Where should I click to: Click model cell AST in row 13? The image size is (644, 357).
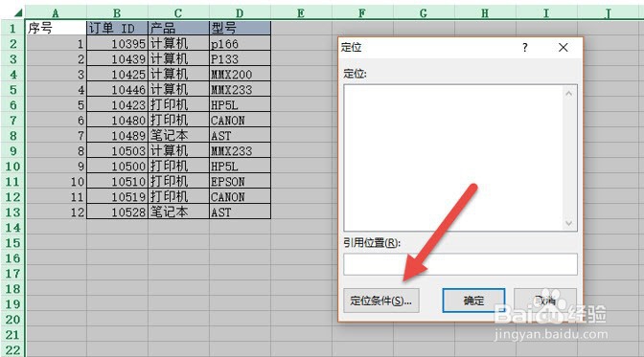(240, 212)
